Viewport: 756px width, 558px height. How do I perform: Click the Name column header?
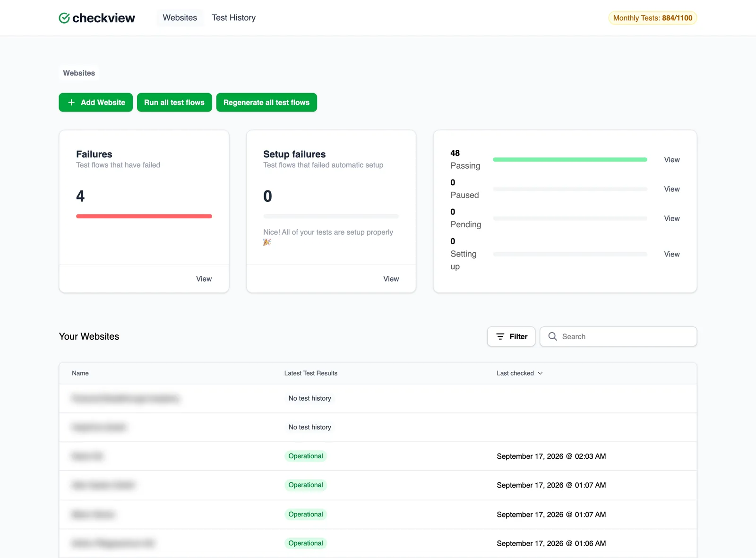(80, 373)
